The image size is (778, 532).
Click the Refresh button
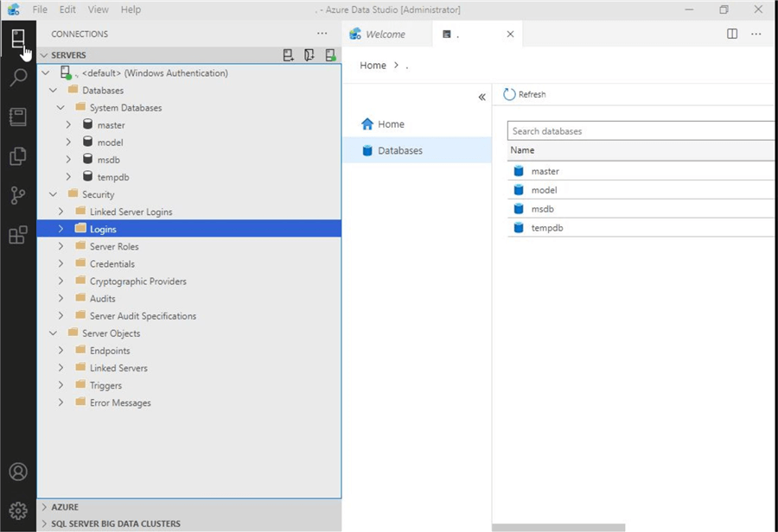tap(525, 94)
